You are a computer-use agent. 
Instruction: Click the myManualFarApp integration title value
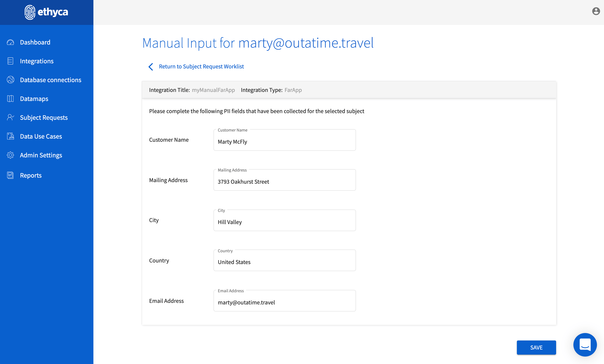(x=213, y=90)
